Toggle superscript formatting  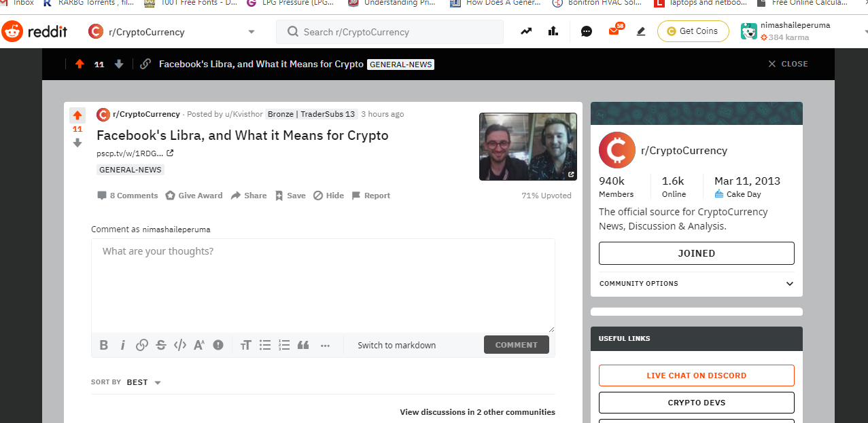click(199, 345)
